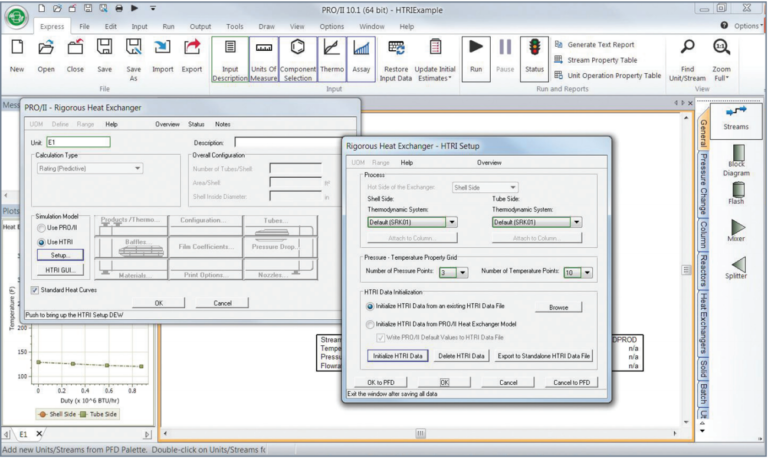Select Use PRO/II simulation model
The image size is (768, 458).
point(42,228)
